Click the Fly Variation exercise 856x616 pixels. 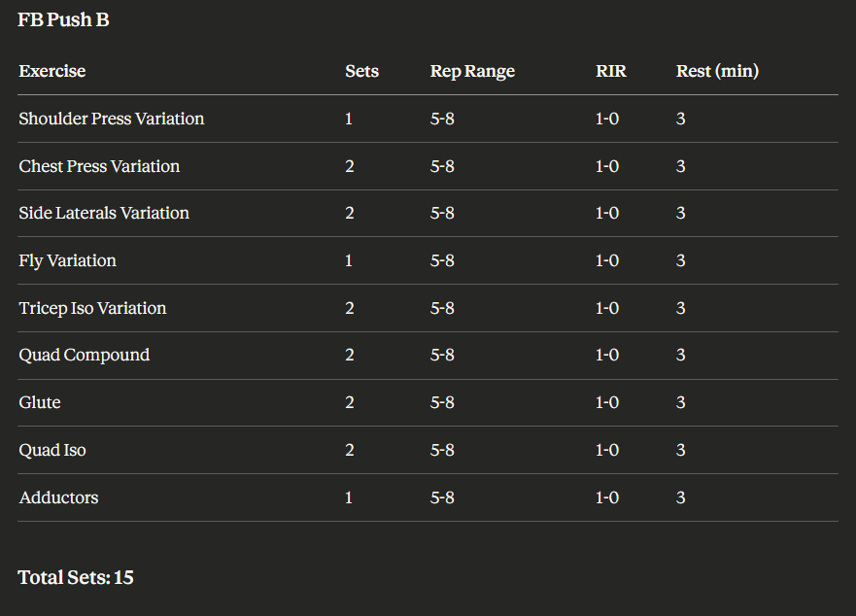(67, 260)
